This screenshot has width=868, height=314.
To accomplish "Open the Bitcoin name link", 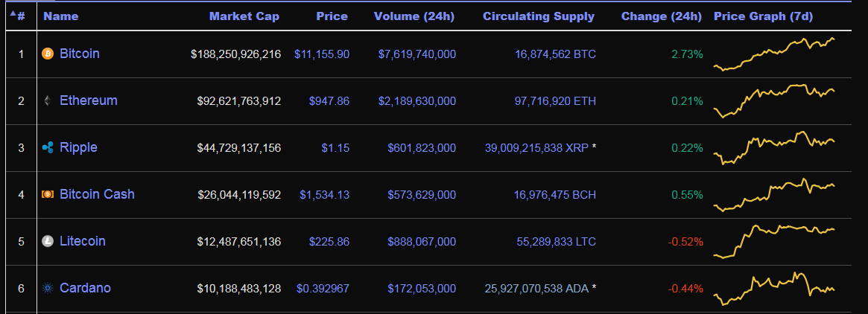I will [x=79, y=54].
